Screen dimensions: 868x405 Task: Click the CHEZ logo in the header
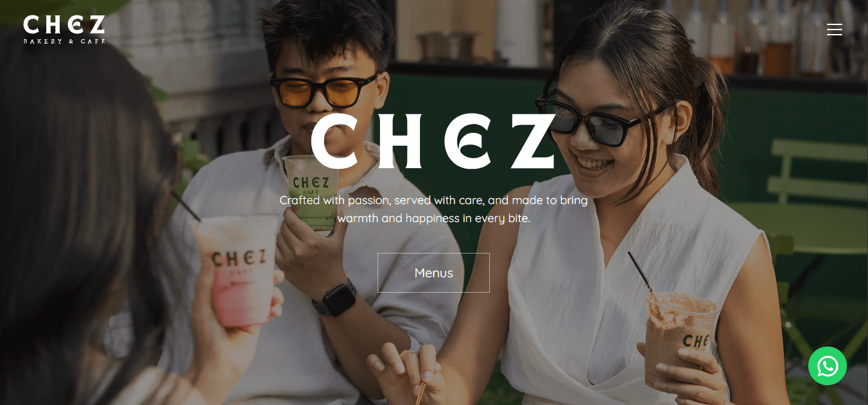pos(64,30)
